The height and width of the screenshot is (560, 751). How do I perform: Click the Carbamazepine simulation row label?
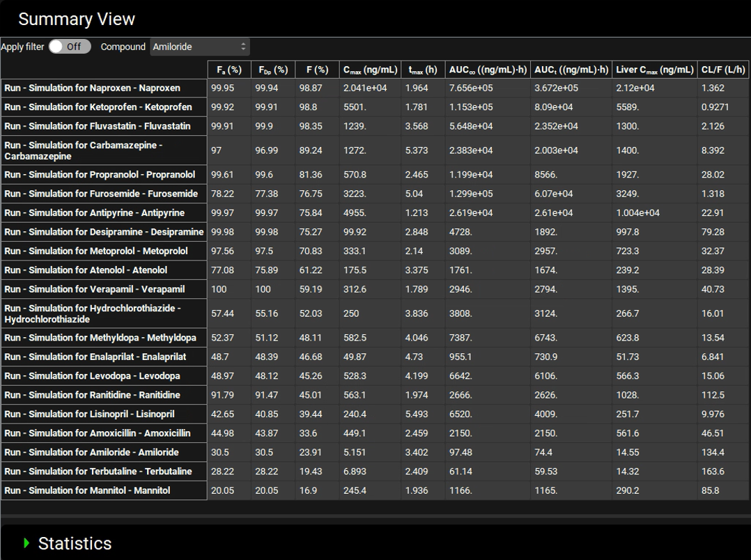click(x=84, y=150)
